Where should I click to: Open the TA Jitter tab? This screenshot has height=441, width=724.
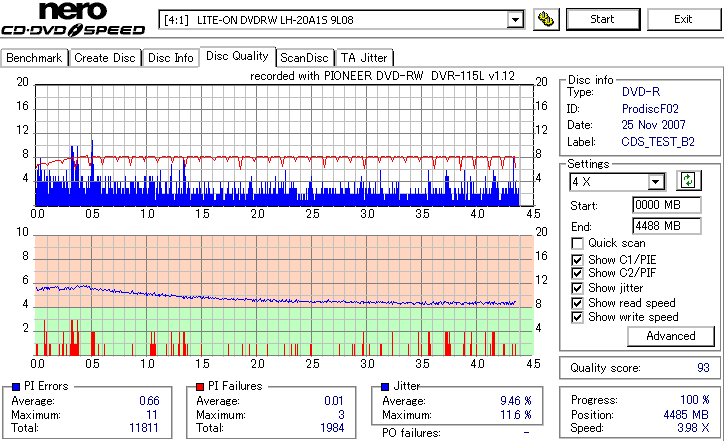[364, 58]
